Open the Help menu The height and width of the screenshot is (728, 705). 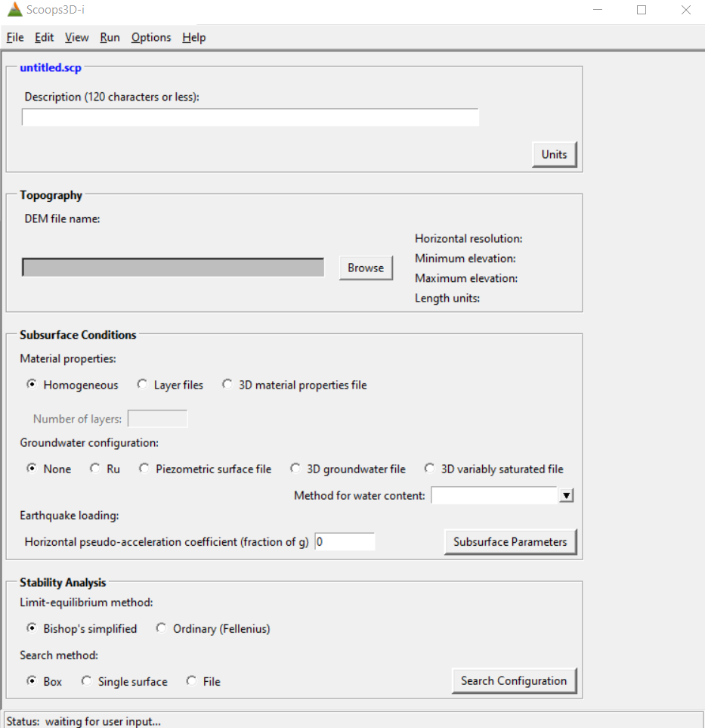pyautogui.click(x=193, y=38)
